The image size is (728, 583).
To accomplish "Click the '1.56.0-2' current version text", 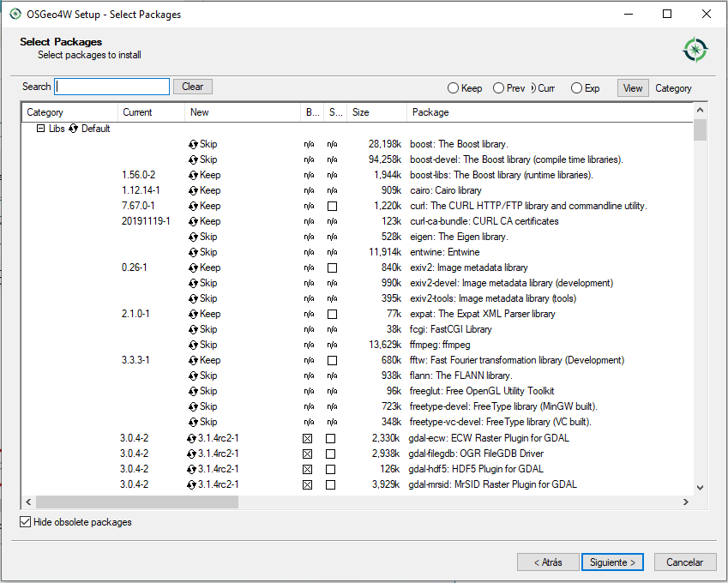I will tap(138, 175).
